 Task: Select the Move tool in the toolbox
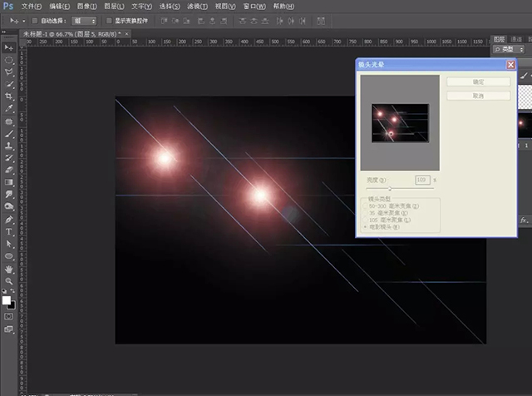click(10, 49)
